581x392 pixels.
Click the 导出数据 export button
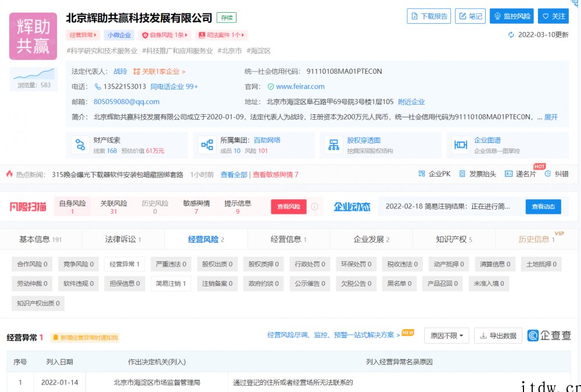(x=498, y=336)
